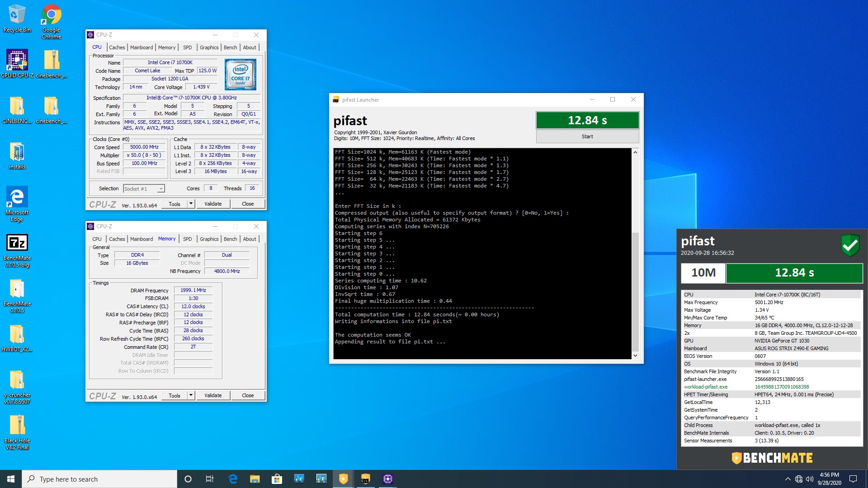Image resolution: width=868 pixels, height=488 pixels.
Task: Click DRAM Frequency value 1999.1 MHz
Action: pos(193,291)
